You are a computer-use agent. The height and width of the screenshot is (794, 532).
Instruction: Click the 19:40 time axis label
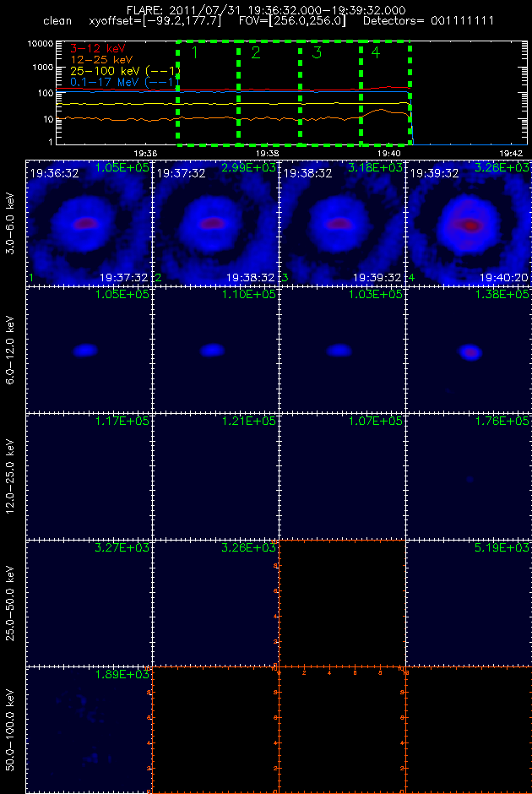pos(388,153)
